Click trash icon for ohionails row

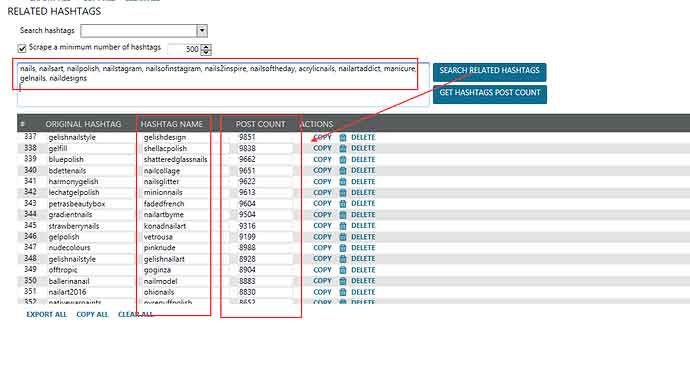click(343, 292)
